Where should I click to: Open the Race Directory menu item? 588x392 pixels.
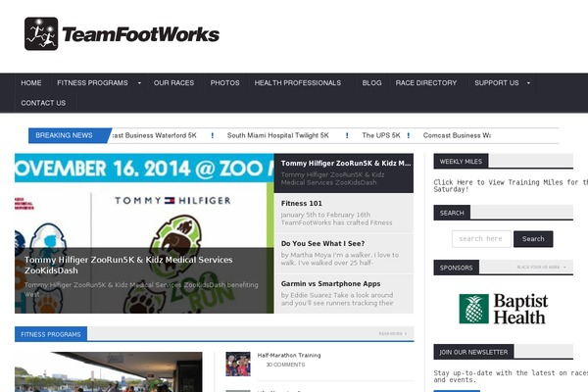click(426, 83)
